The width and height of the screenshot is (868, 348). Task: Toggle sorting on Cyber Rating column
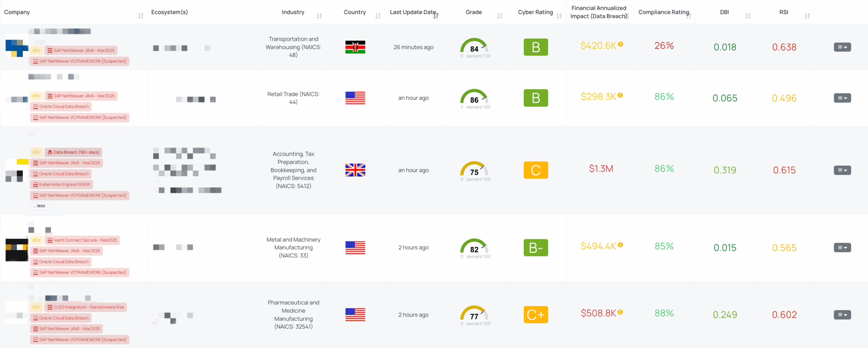click(x=559, y=16)
